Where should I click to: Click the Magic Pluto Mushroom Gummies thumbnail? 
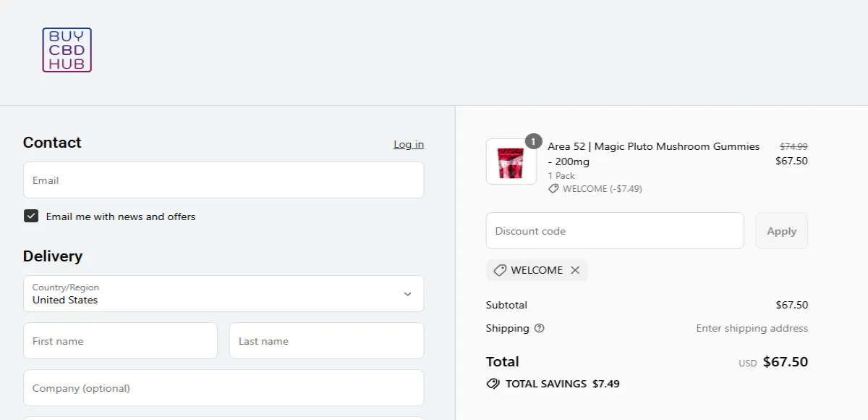(511, 161)
